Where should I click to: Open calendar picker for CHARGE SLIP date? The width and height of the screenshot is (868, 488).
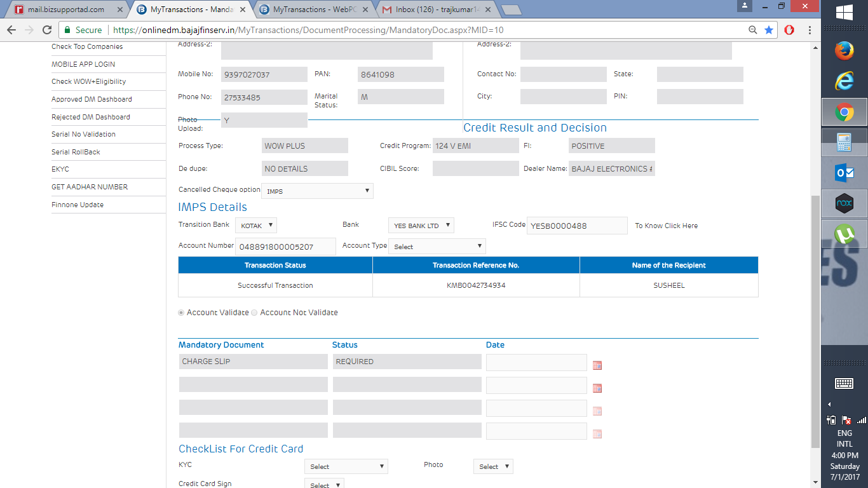[x=597, y=365]
